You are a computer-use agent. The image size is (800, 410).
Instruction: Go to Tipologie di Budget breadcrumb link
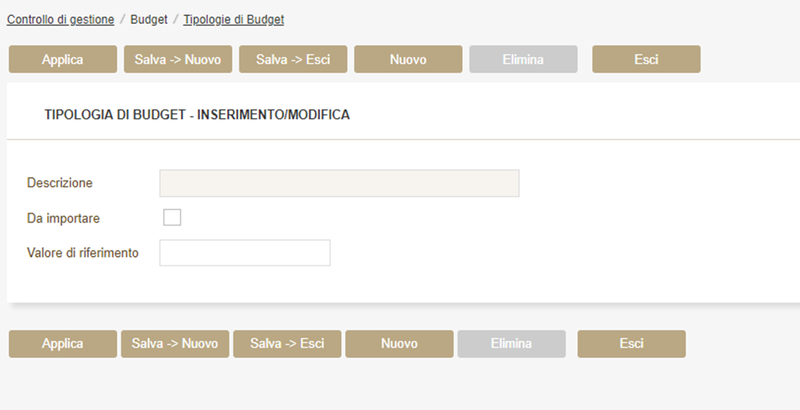233,19
